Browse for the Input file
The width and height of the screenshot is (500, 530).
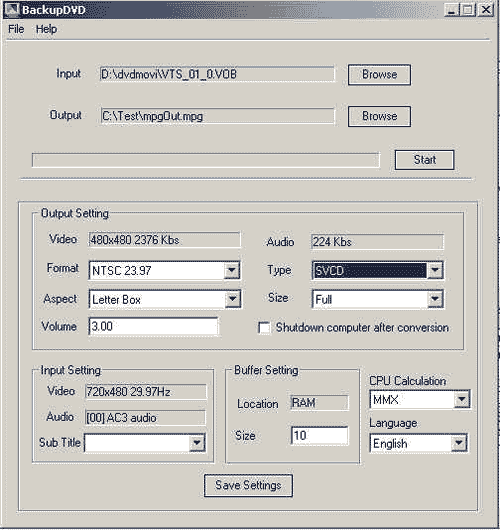click(379, 74)
